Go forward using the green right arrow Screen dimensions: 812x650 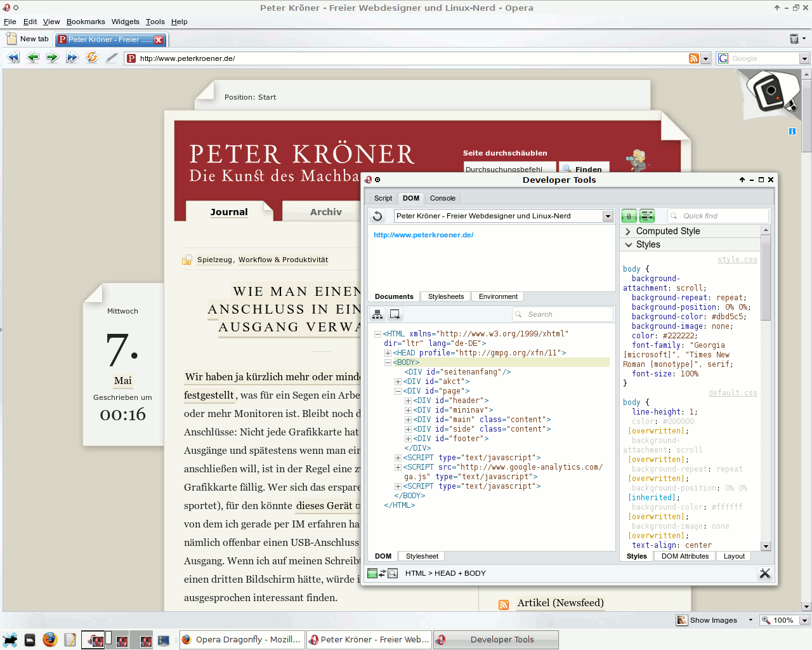tap(52, 58)
